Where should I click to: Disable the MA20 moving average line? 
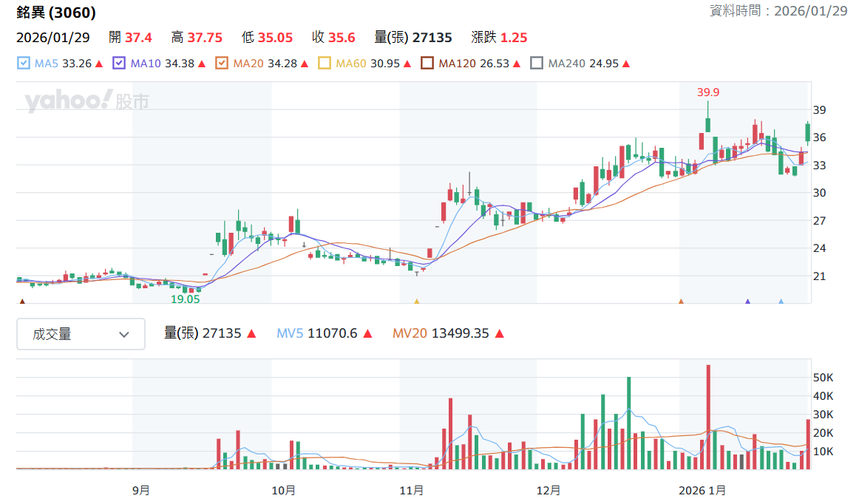tap(221, 63)
